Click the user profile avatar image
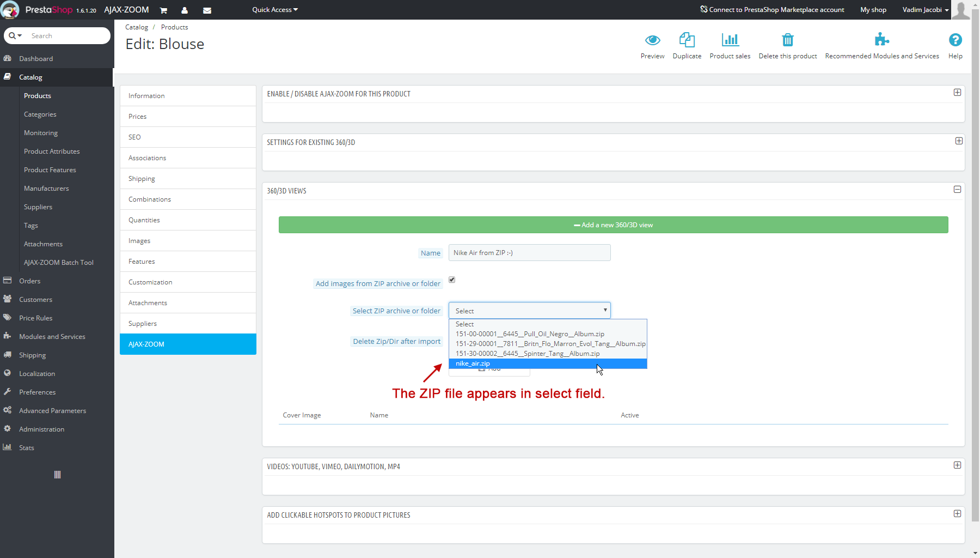Image resolution: width=980 pixels, height=558 pixels. tap(960, 10)
